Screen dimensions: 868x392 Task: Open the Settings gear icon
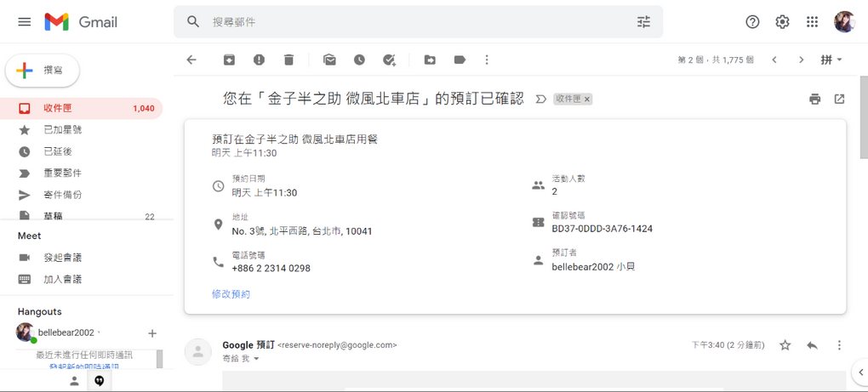tap(782, 22)
